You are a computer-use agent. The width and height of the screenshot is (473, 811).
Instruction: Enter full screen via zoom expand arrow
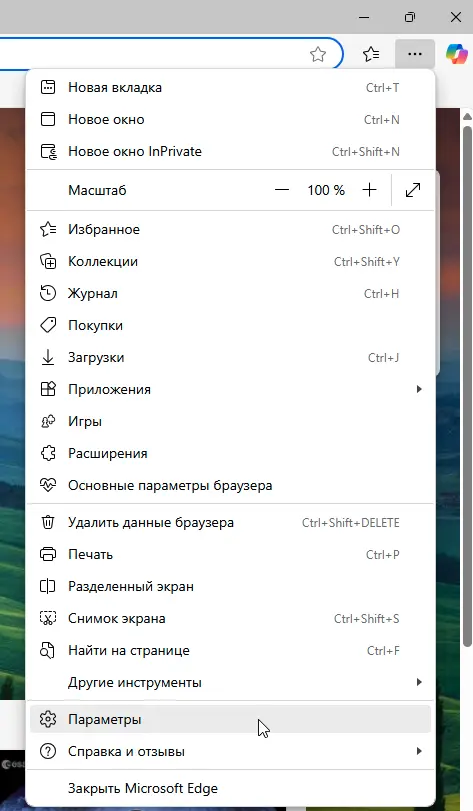click(413, 190)
